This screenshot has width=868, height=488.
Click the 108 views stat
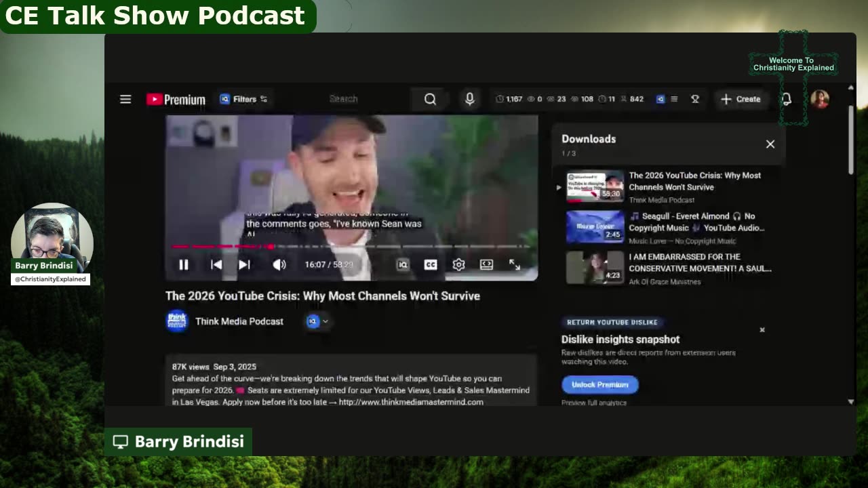click(x=582, y=99)
